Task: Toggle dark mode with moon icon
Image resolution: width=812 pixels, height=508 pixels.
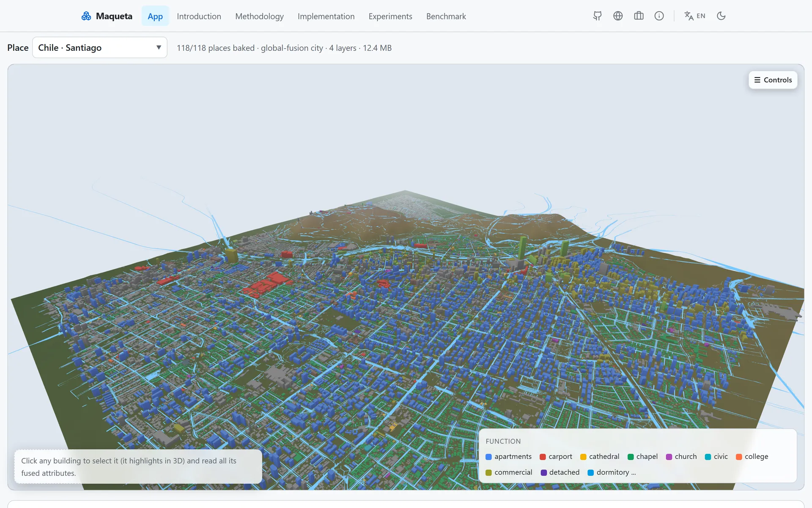Action: pyautogui.click(x=721, y=16)
